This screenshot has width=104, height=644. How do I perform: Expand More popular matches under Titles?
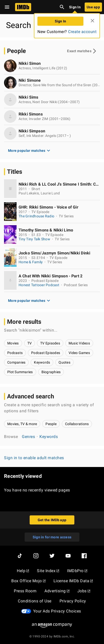click(x=29, y=301)
